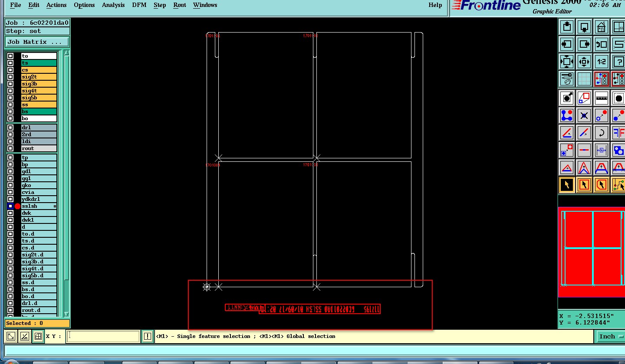Select the 'dwk1' layer name
Screen dimensions: 625x364
click(39, 220)
